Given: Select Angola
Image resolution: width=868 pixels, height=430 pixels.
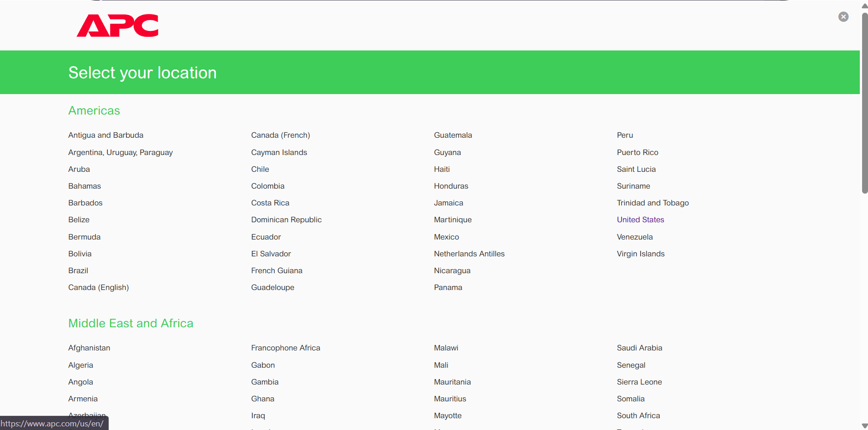Looking at the screenshot, I should 80,382.
